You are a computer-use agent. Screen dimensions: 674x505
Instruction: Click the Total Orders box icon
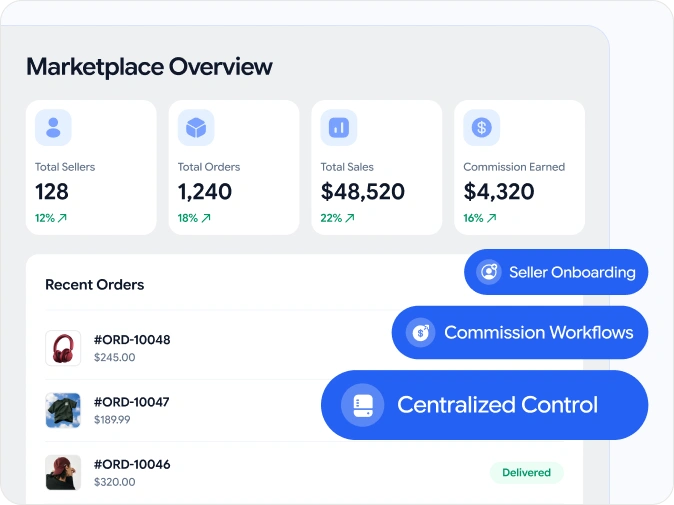[x=196, y=128]
